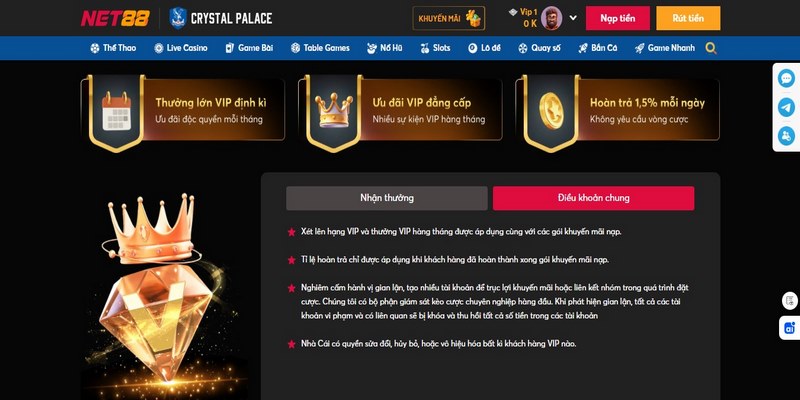
Task: Switch to Nhận thưởng tab
Action: 387,198
